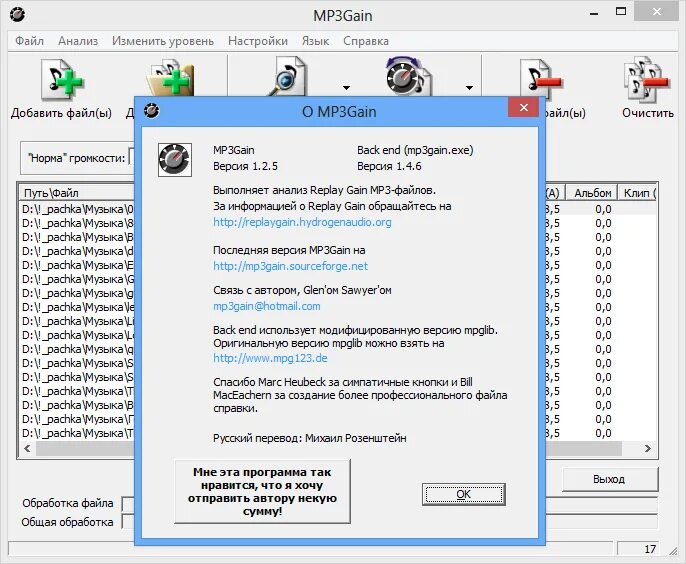Click the track analysis magnifier icon
This screenshot has width=686, height=564.
287,76
